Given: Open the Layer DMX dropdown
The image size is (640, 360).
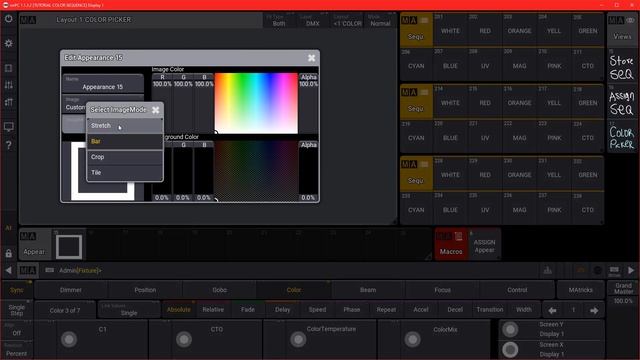Looking at the screenshot, I should coord(313,20).
